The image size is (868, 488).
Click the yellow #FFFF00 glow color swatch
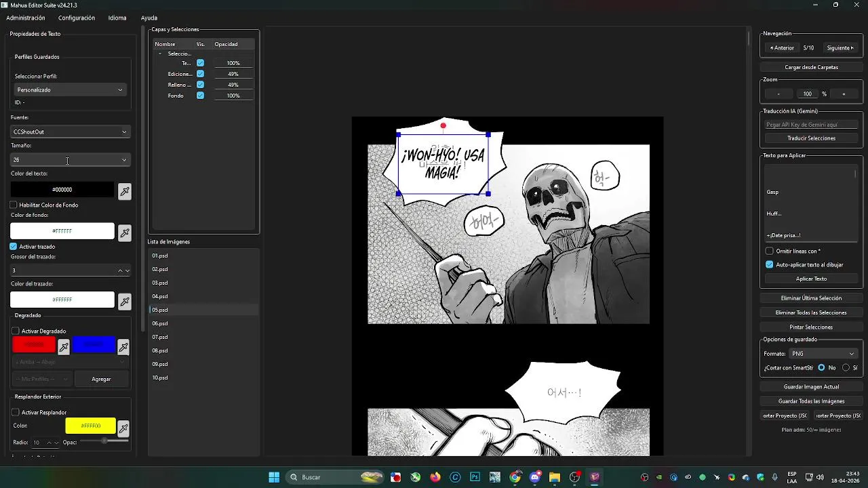90,426
